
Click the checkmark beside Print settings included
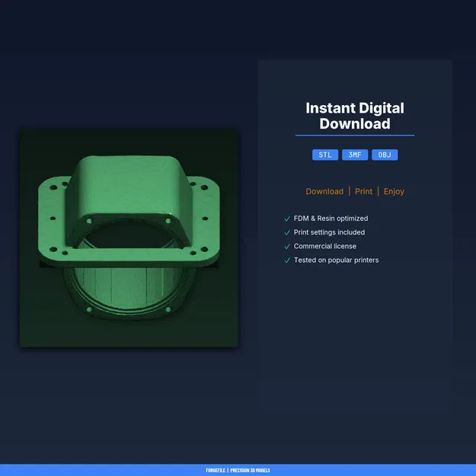pos(287,232)
